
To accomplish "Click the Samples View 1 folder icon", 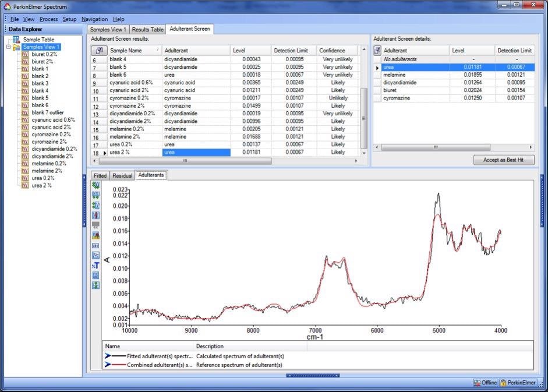I will click(16, 47).
